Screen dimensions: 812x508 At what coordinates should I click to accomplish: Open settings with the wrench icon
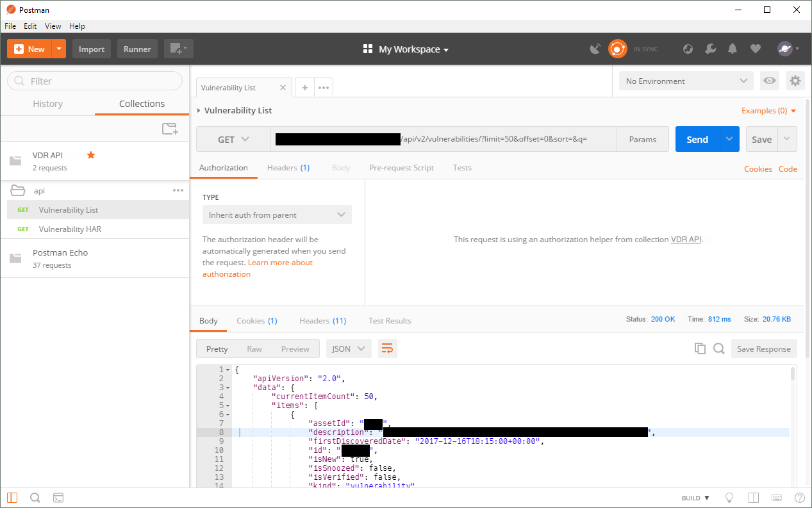(x=710, y=49)
